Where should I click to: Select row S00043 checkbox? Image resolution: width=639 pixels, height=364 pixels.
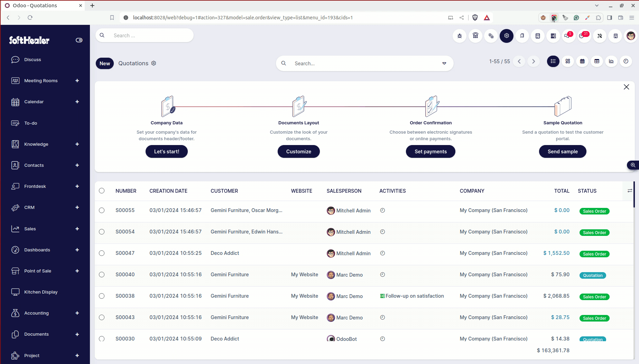tap(102, 317)
